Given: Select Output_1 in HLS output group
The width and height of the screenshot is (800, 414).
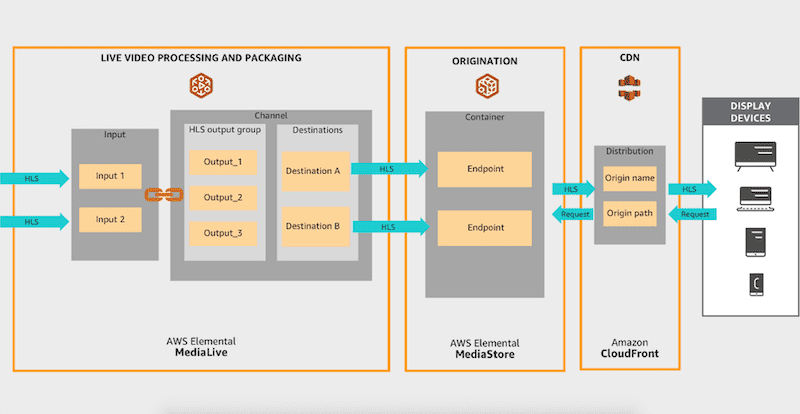Looking at the screenshot, I should (222, 161).
